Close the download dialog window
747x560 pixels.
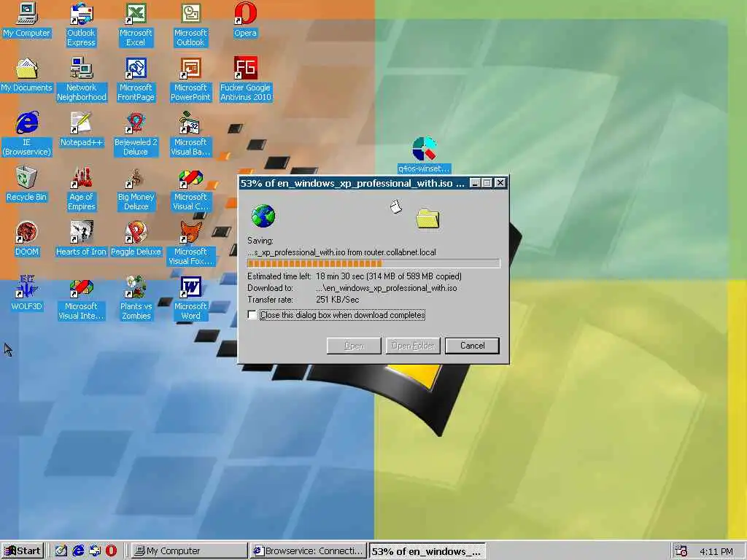click(x=500, y=183)
